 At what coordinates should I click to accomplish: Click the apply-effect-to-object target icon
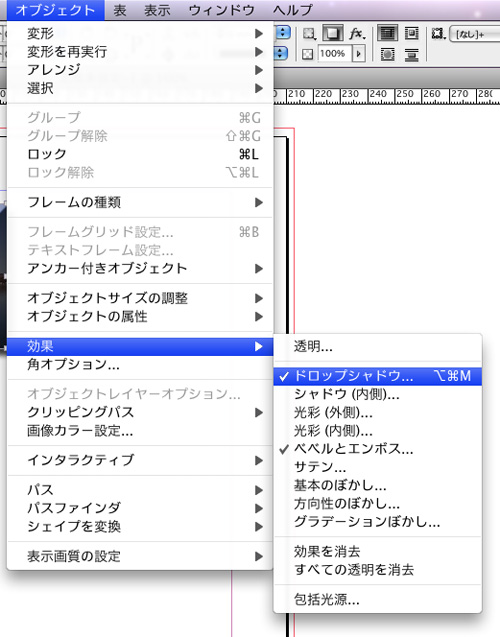[309, 34]
